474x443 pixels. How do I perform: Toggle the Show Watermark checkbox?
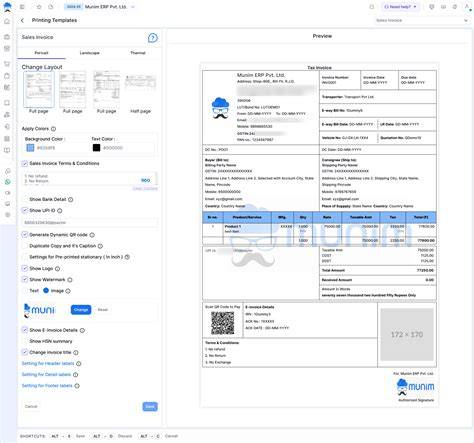point(25,279)
